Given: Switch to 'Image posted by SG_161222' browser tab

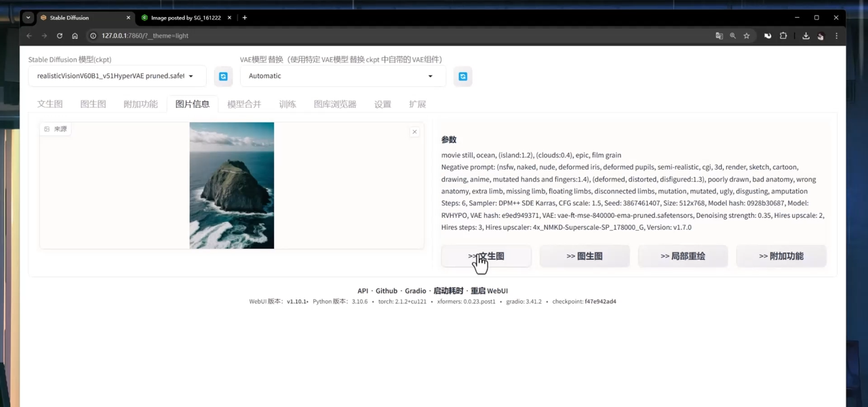Looking at the screenshot, I should point(185,18).
